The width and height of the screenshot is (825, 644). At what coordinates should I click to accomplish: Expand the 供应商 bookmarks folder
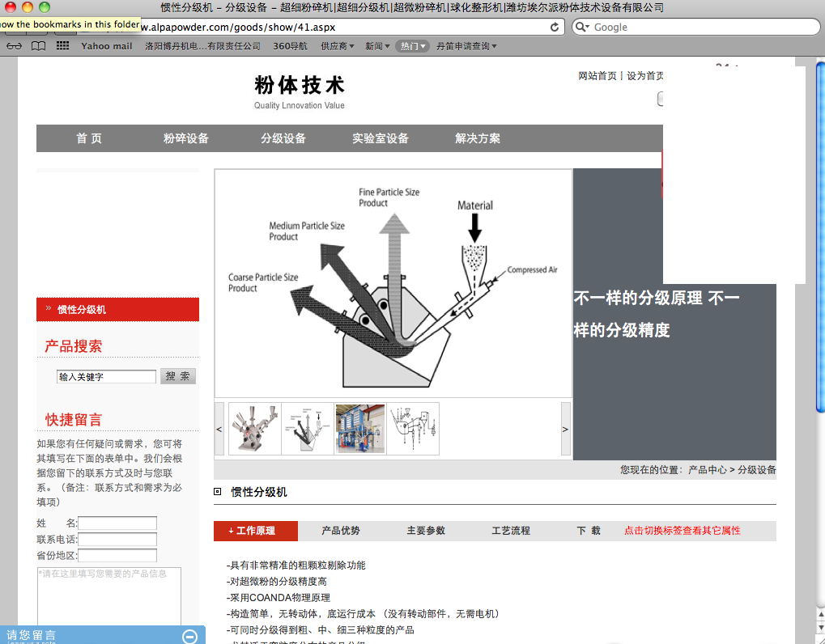pos(338,46)
